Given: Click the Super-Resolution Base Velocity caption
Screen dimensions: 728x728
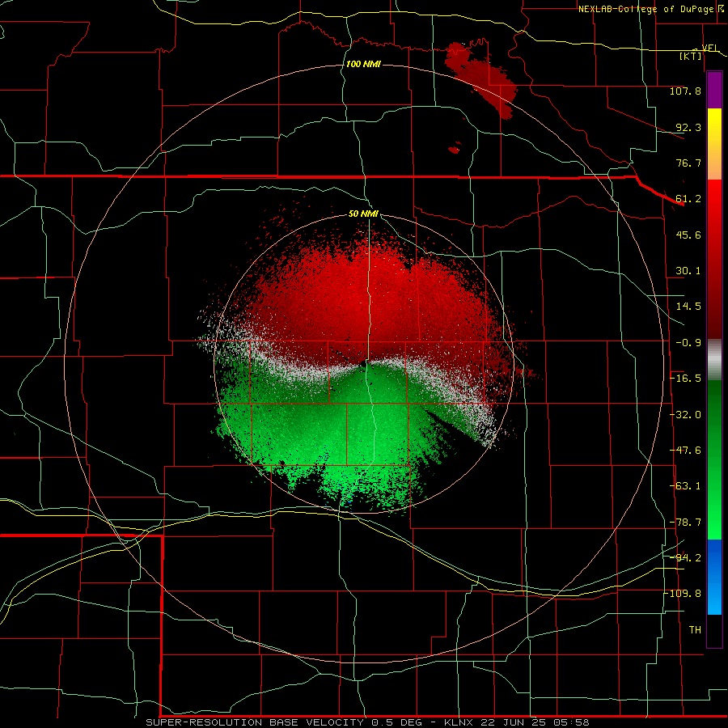Looking at the screenshot, I should (368, 722).
